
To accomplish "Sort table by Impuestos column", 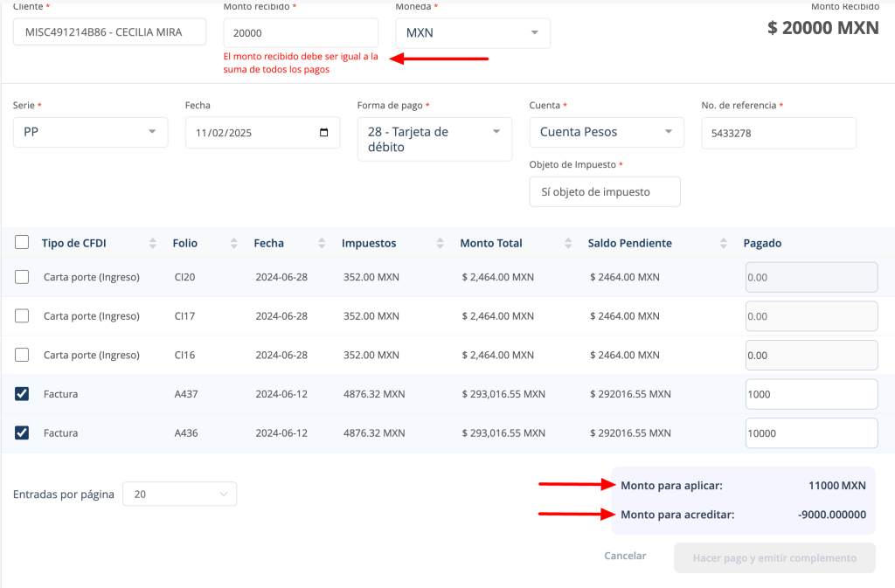I will coord(440,244).
